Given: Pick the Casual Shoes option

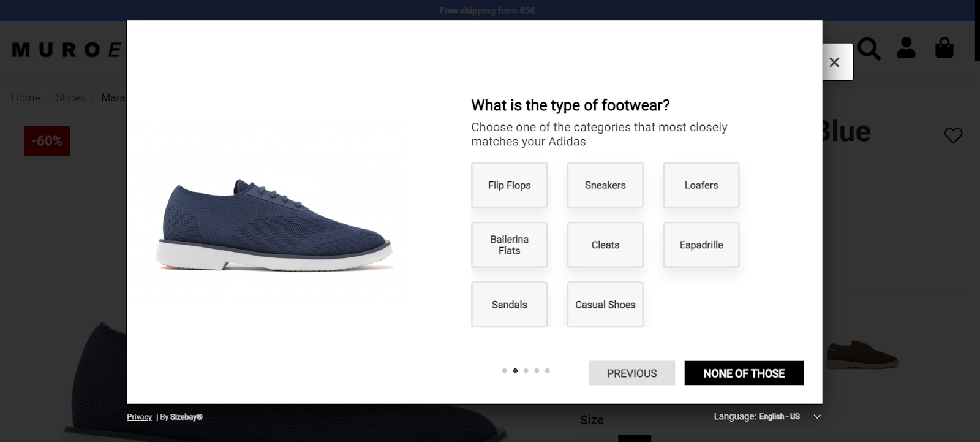Looking at the screenshot, I should 605,305.
